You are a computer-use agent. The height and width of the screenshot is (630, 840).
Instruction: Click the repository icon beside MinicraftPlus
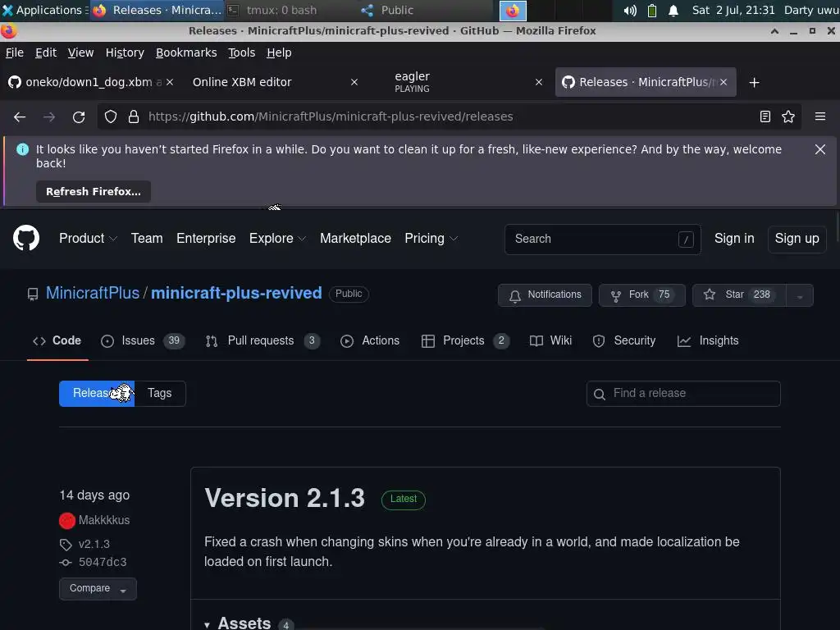click(x=33, y=294)
